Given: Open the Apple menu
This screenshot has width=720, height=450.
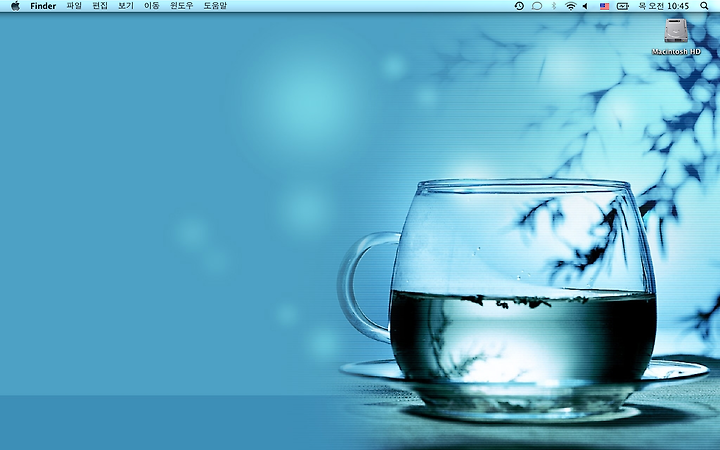Looking at the screenshot, I should [15, 6].
